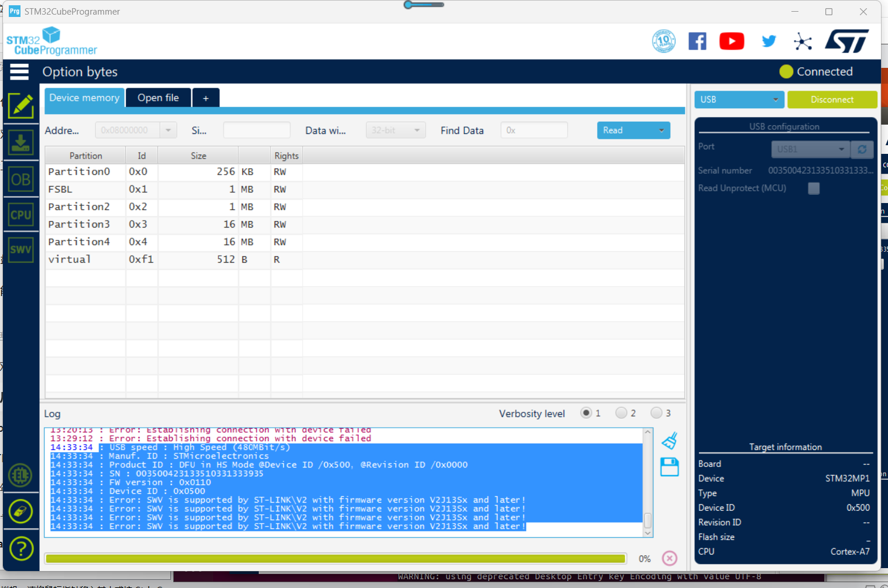Select the Partition4 row

365,242
